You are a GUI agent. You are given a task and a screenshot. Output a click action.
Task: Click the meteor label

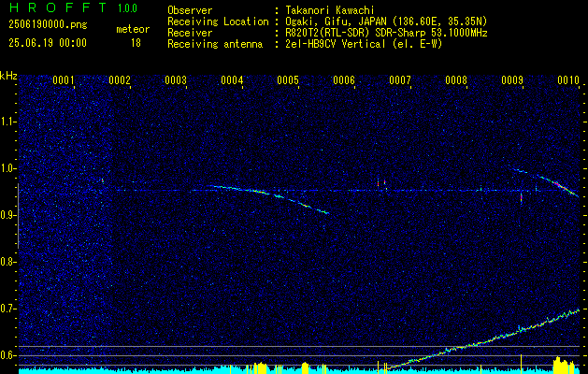click(133, 29)
